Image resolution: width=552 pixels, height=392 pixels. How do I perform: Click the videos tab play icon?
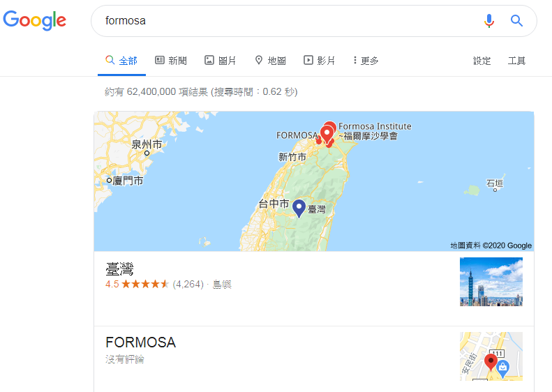pyautogui.click(x=308, y=60)
